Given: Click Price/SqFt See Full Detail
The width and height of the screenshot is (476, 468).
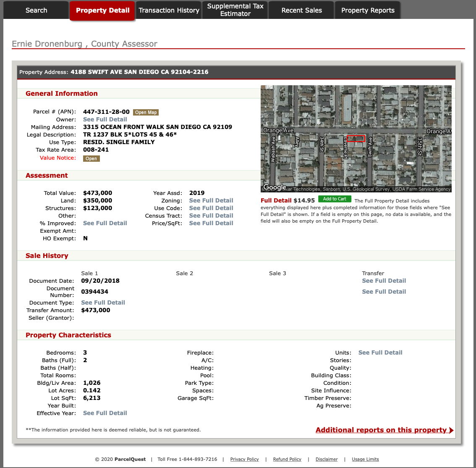Looking at the screenshot, I should pyautogui.click(x=211, y=223).
